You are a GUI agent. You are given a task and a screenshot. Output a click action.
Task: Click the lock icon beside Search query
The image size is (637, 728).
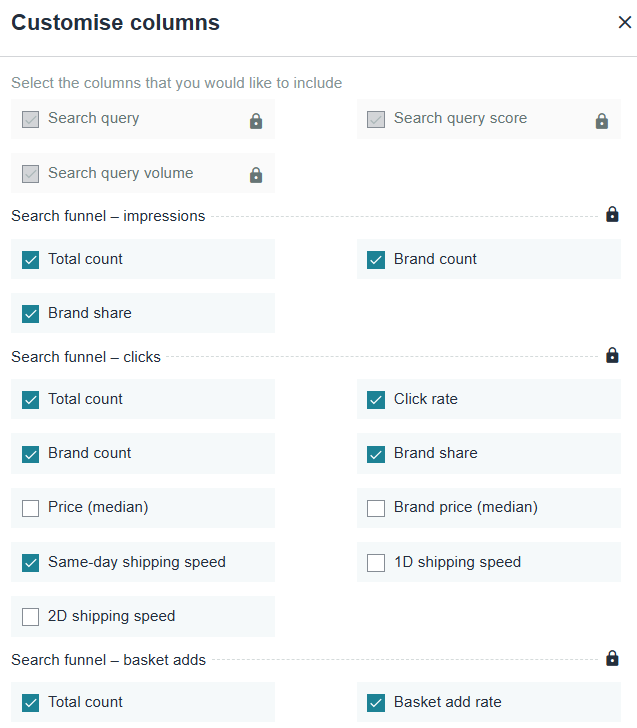tap(256, 121)
